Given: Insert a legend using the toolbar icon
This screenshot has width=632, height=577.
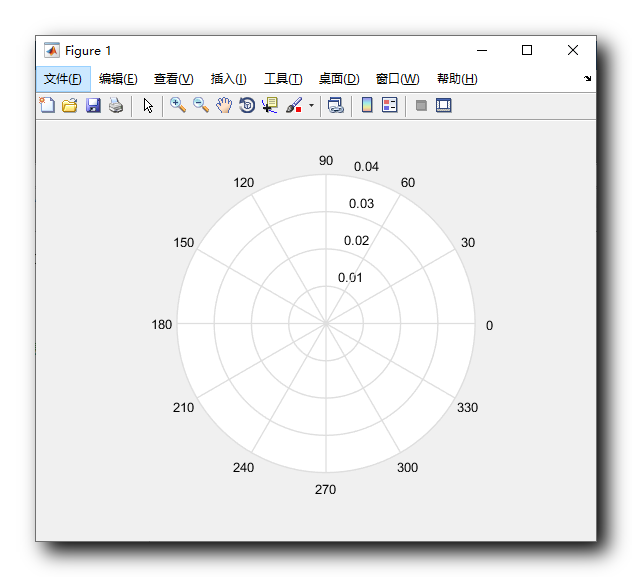Looking at the screenshot, I should (x=389, y=105).
